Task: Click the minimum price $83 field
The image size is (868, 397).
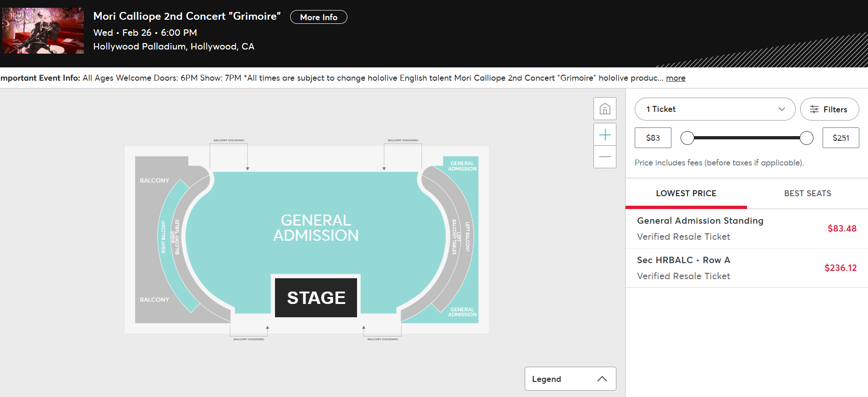Action: [x=653, y=138]
